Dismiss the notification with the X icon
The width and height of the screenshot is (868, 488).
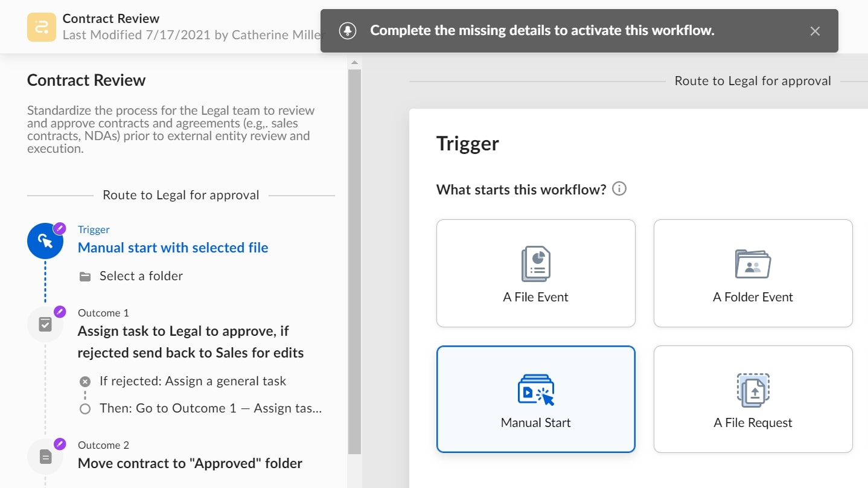[x=815, y=31]
